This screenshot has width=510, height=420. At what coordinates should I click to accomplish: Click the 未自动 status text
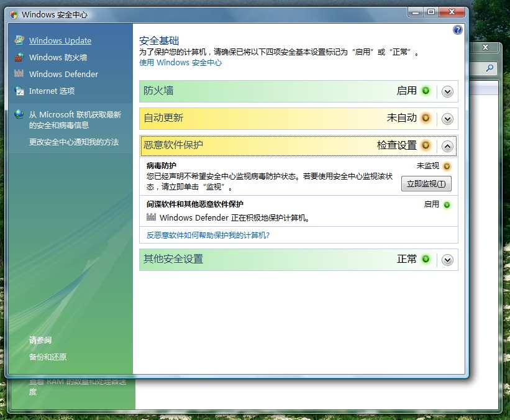point(402,118)
